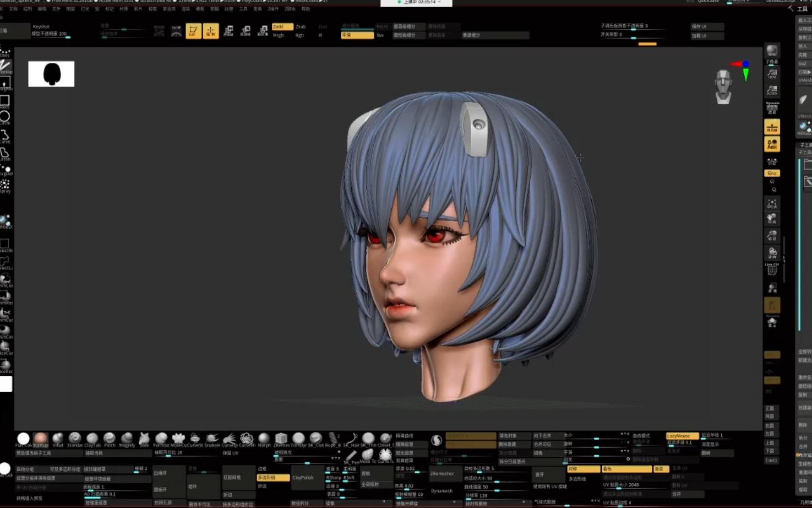
Task: Click the BPR render sphere icon
Action: tap(772, 51)
